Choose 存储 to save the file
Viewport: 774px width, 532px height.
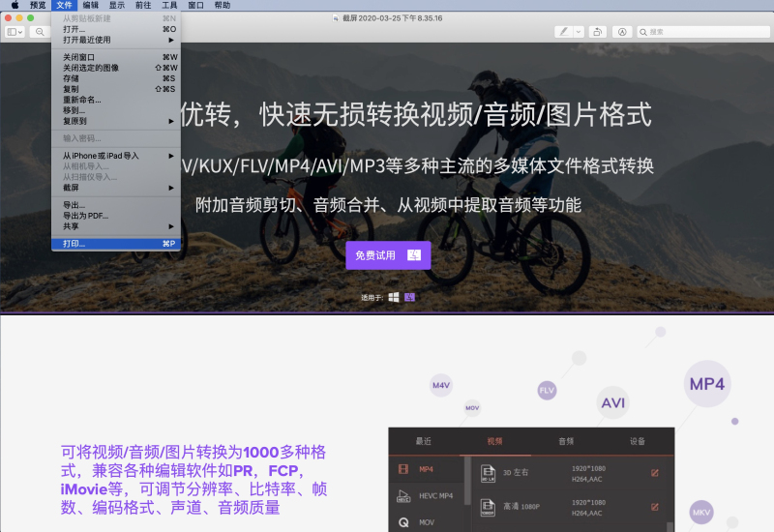click(x=116, y=78)
